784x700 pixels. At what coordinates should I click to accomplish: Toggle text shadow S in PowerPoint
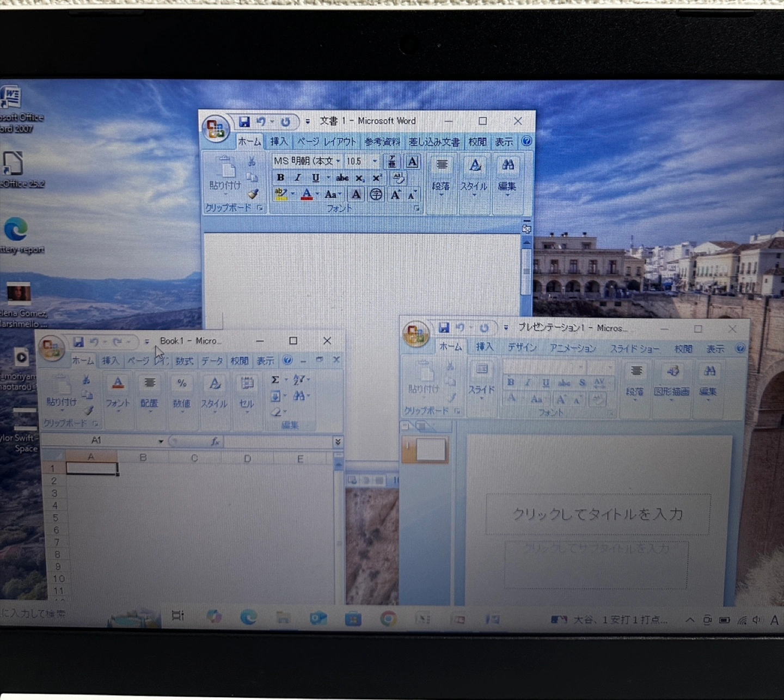582,382
